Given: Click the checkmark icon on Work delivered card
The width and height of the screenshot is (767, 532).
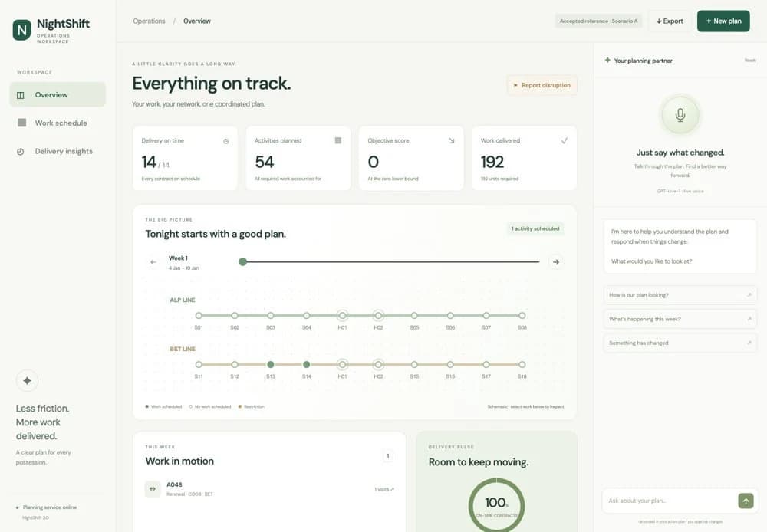Looking at the screenshot, I should tap(564, 141).
